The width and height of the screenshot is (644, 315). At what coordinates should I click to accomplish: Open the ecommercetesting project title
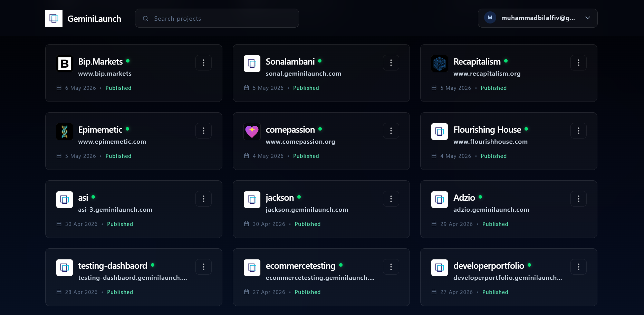coord(300,266)
